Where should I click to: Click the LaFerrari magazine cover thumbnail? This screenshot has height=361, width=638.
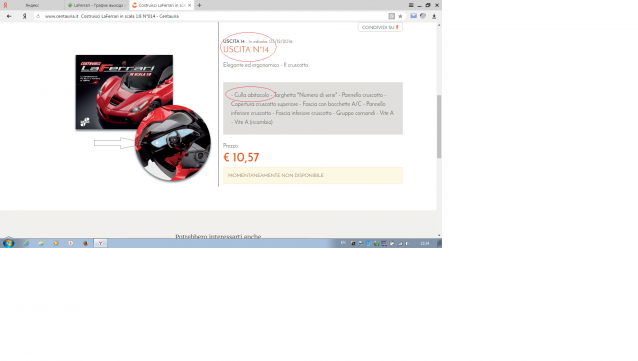(x=124, y=92)
